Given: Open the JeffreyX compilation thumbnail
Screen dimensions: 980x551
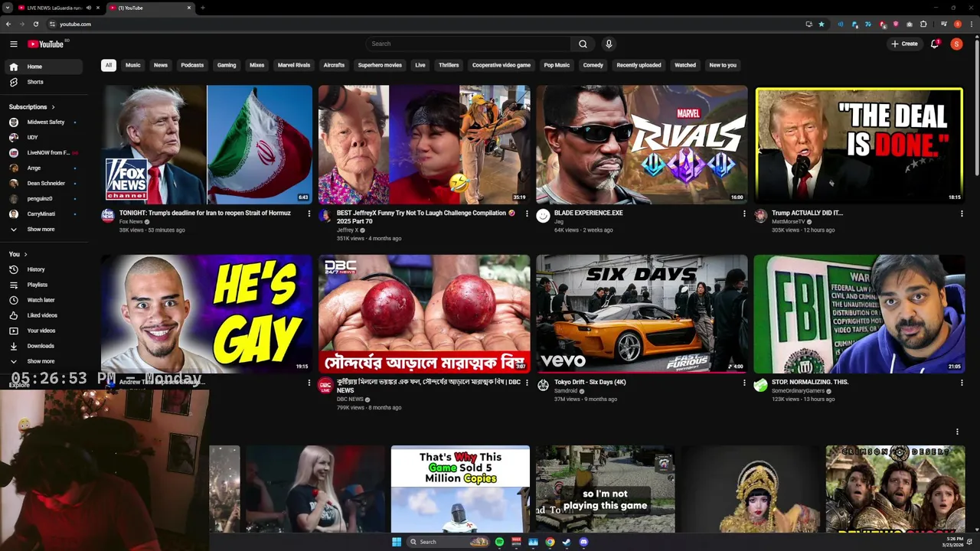Looking at the screenshot, I should [424, 145].
